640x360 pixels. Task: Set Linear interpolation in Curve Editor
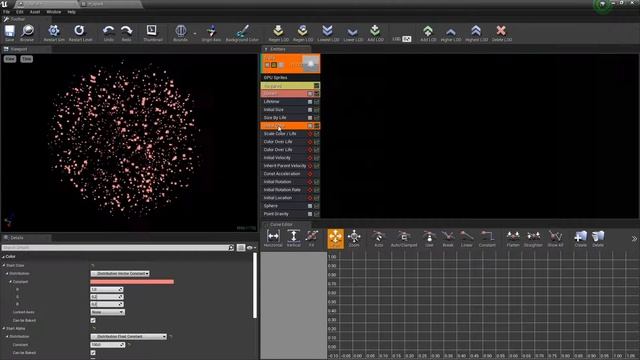tap(467, 238)
